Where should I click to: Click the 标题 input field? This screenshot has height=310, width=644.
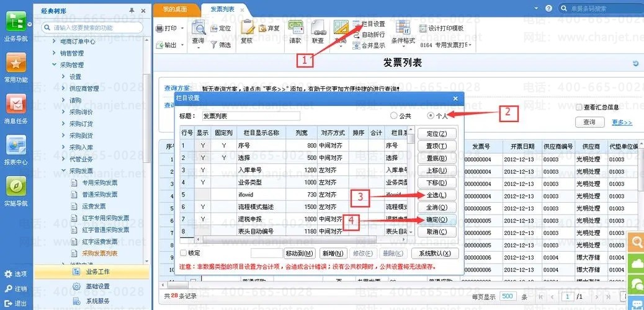tap(251, 116)
